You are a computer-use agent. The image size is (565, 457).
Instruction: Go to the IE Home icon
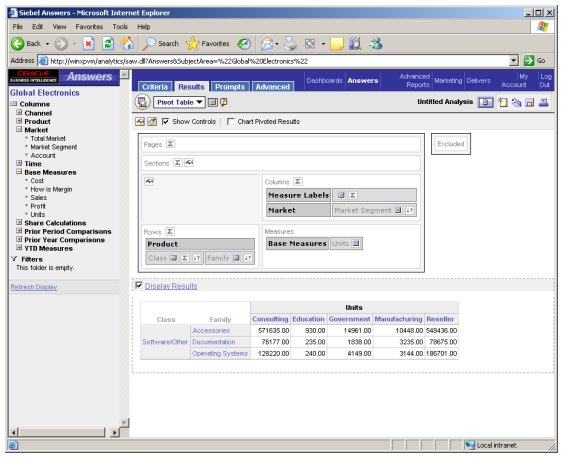point(127,44)
